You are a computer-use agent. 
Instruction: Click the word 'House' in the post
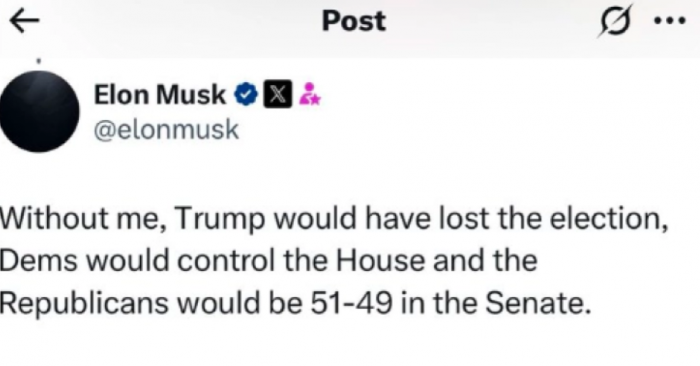[x=380, y=261]
